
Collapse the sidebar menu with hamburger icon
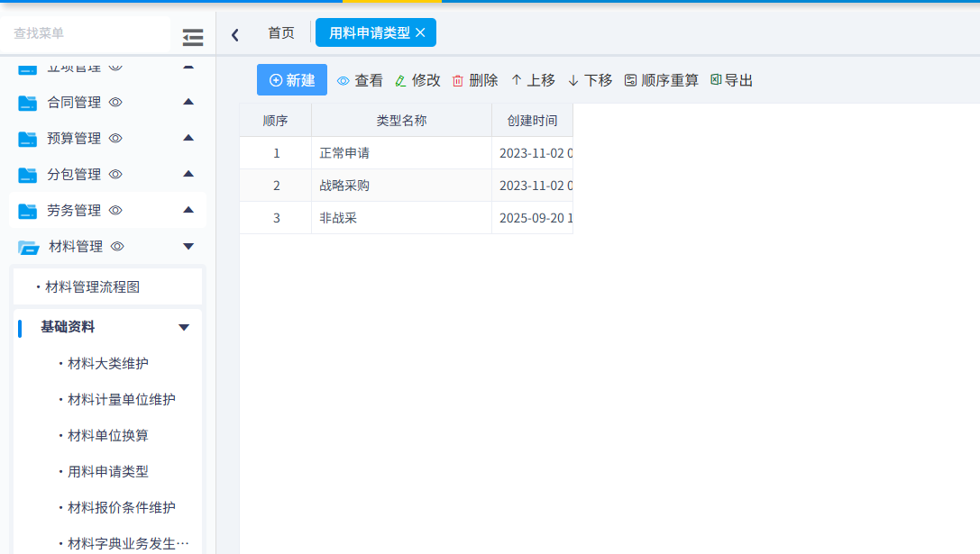[193, 38]
